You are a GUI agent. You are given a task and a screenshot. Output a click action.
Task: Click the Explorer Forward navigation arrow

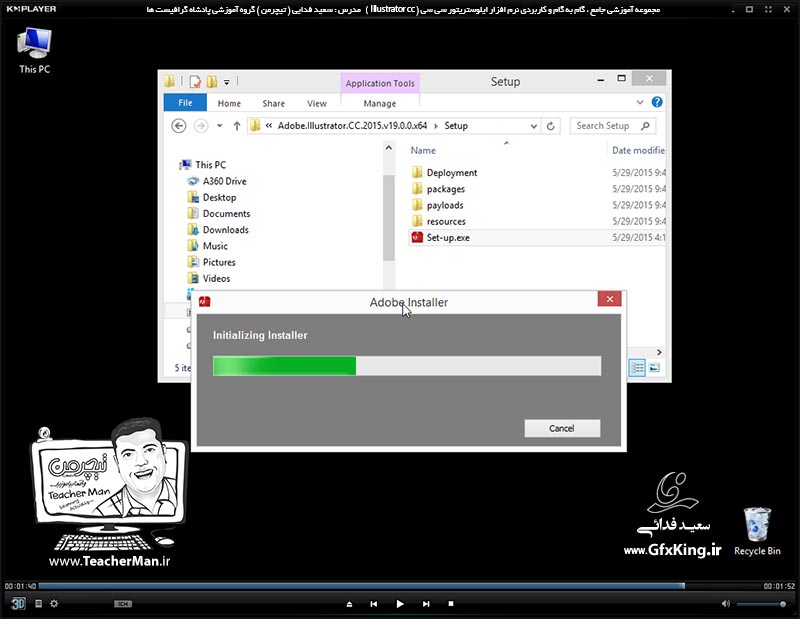[x=201, y=126]
